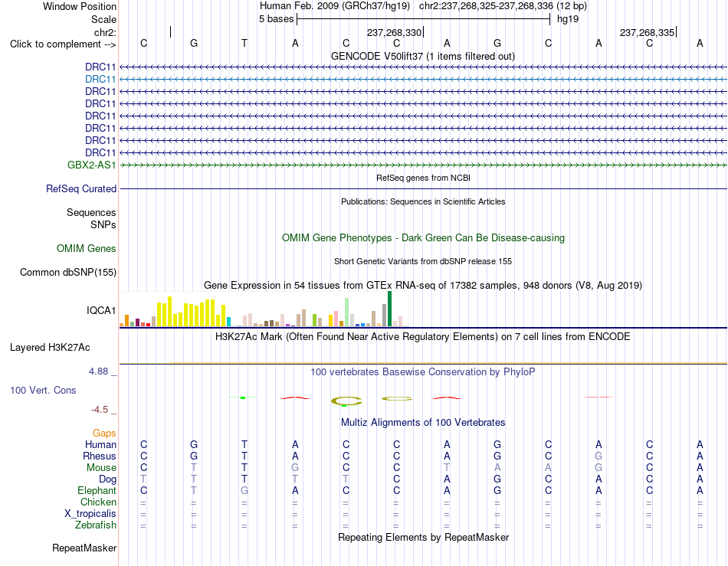728x566 pixels.
Task: Click the large olive C conservation glyph
Action: [x=346, y=401]
